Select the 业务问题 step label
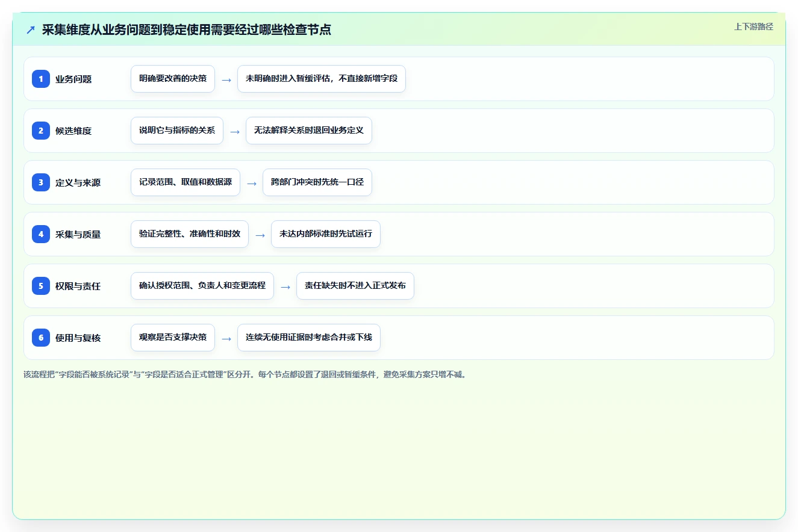Viewport: 798px width, 532px height. pos(73,79)
